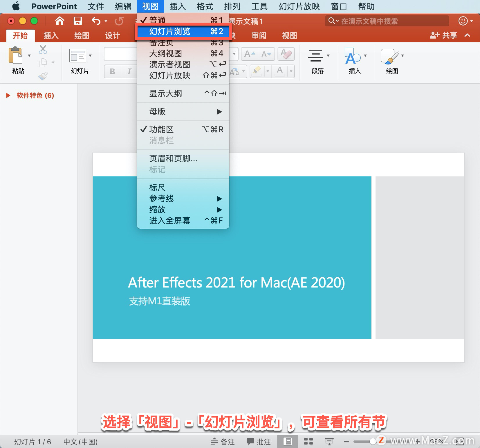Open the Paste dropdown arrow
This screenshot has height=448, width=480.
29,55
